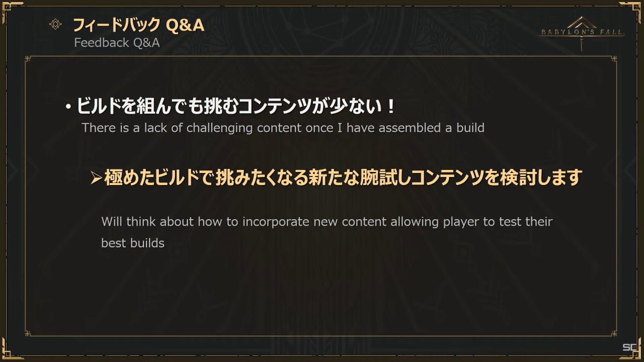644x362 pixels.
Task: Click the inner frame's bottom-left corner ornament
Action: (28, 333)
